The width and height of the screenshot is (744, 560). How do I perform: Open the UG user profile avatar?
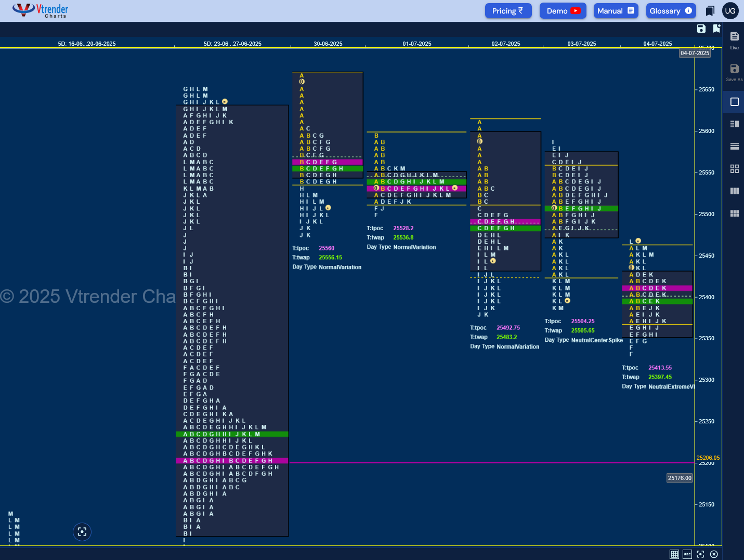point(730,11)
